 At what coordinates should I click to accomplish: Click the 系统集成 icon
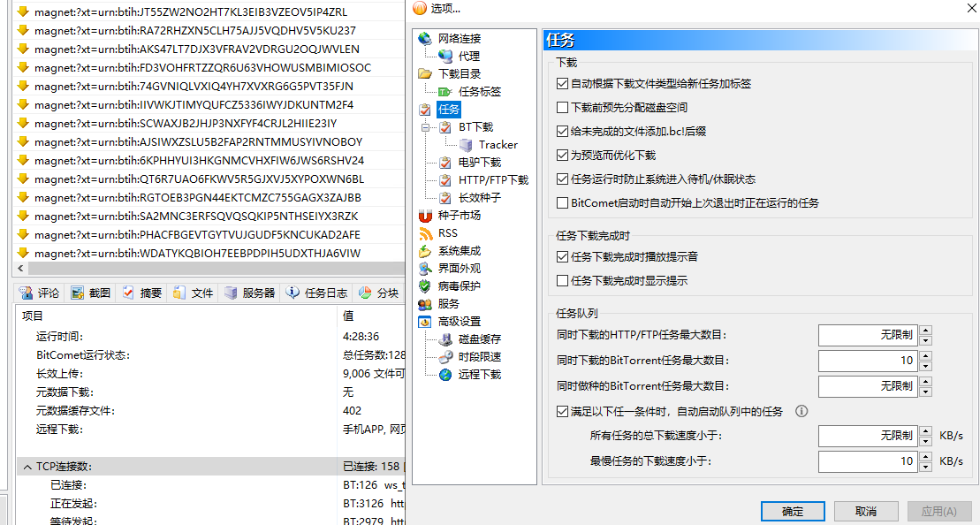[425, 251]
